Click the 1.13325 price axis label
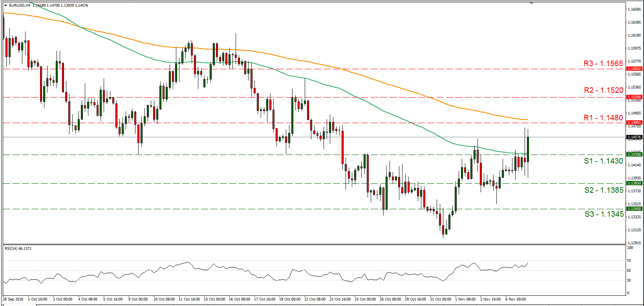The image size is (644, 306). (635, 217)
